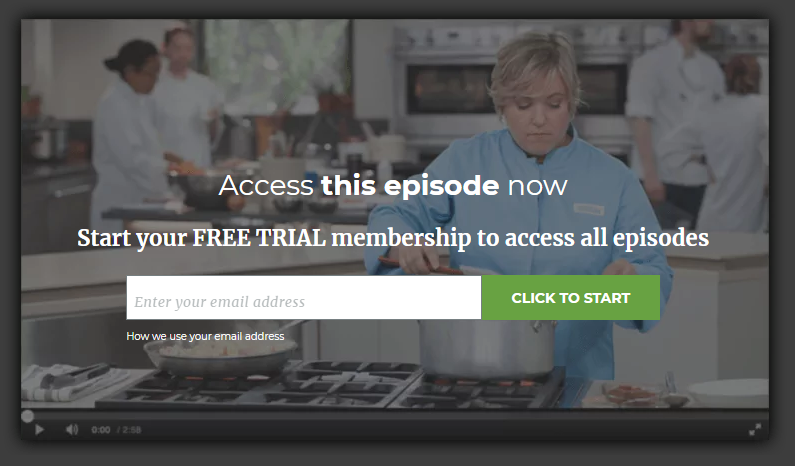Screen dimensions: 795x466
Task: Mute the video with the speaker icon
Action: pos(72,429)
